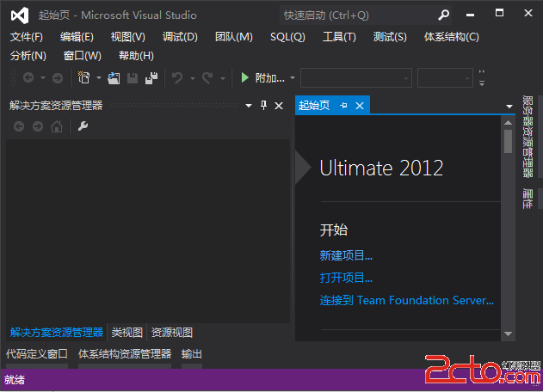The width and height of the screenshot is (543, 392).
Task: Open the document tab list dropdown arrow
Action: [509, 107]
